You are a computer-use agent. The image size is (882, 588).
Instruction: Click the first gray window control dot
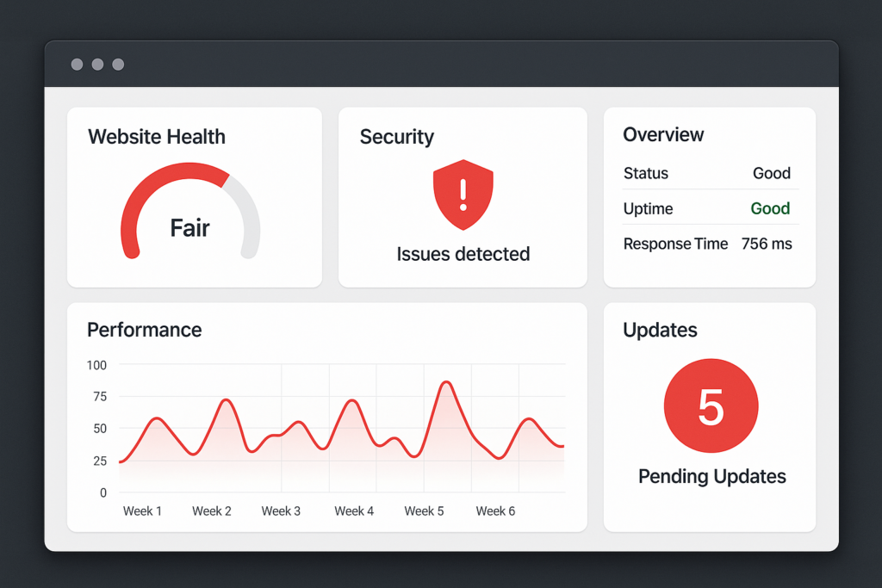point(77,65)
